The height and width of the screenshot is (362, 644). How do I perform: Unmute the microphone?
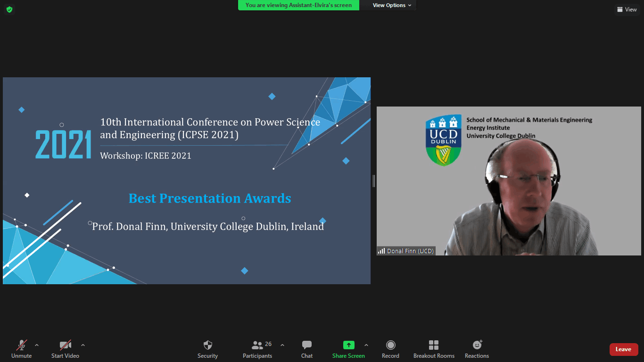click(x=21, y=349)
